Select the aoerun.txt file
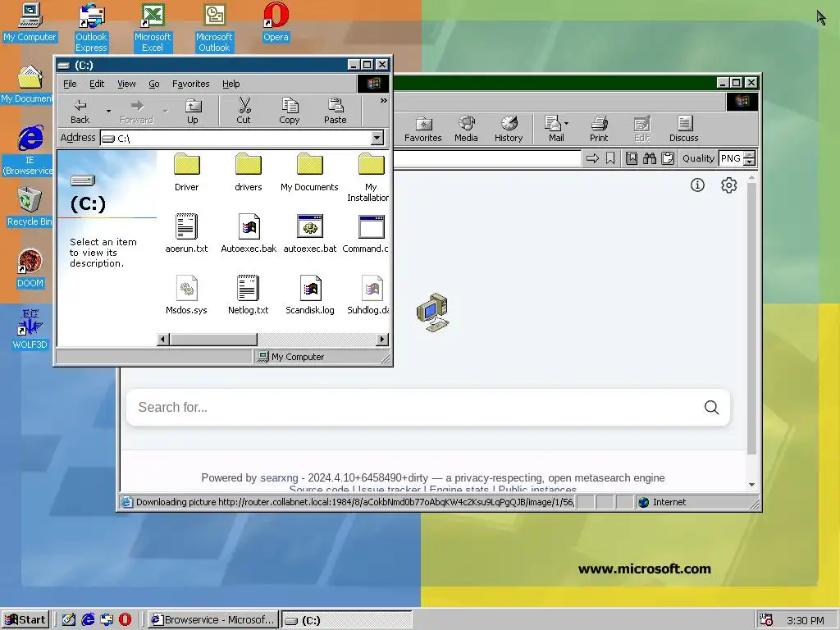Image resolution: width=840 pixels, height=630 pixels. click(x=186, y=234)
